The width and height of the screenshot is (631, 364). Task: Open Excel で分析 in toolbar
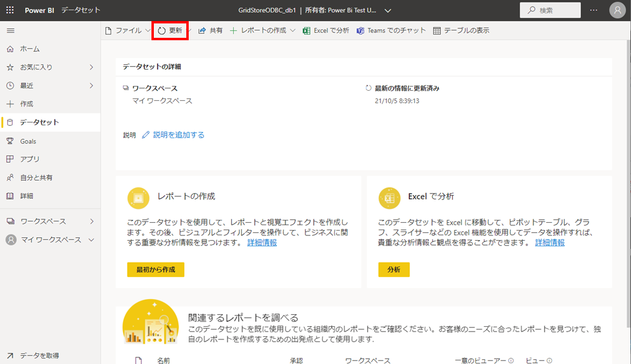point(326,30)
